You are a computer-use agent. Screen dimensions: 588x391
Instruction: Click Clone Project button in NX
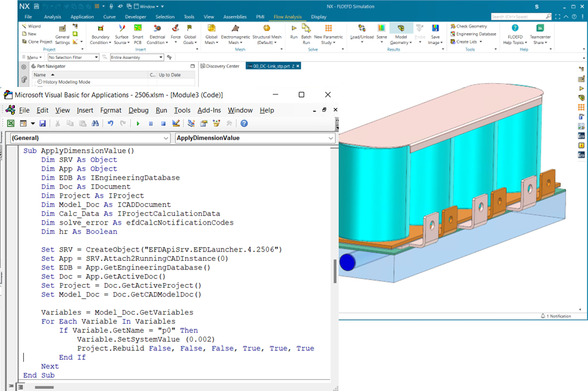[37, 42]
